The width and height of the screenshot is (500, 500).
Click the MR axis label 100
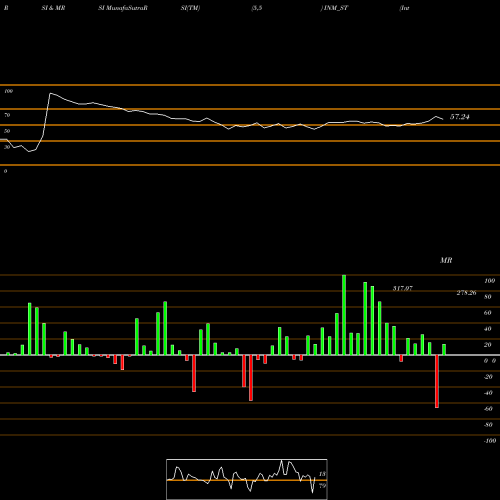pyautogui.click(x=490, y=281)
